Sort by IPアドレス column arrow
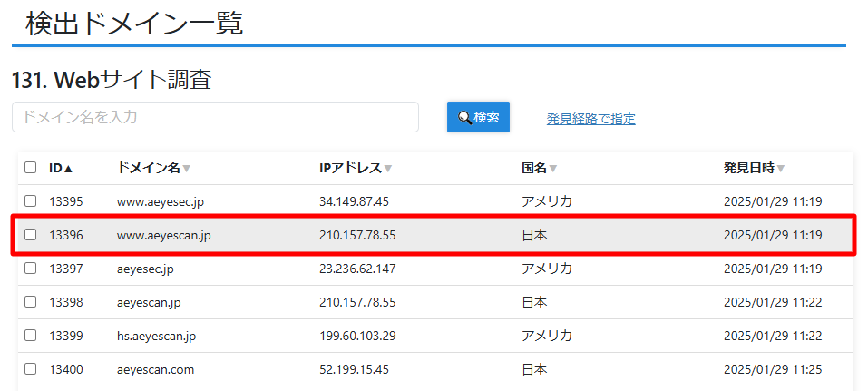 point(387,169)
